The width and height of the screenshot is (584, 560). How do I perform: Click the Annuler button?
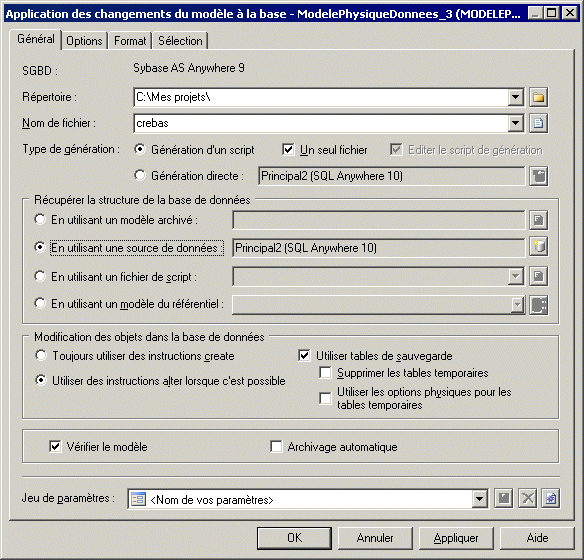tap(375, 538)
